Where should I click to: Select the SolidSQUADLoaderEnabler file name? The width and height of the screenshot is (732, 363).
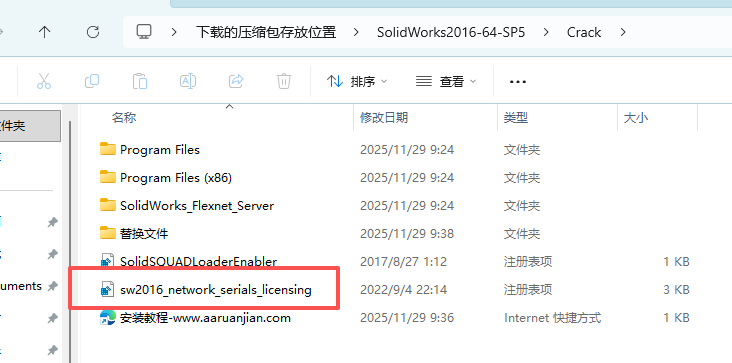pos(198,261)
